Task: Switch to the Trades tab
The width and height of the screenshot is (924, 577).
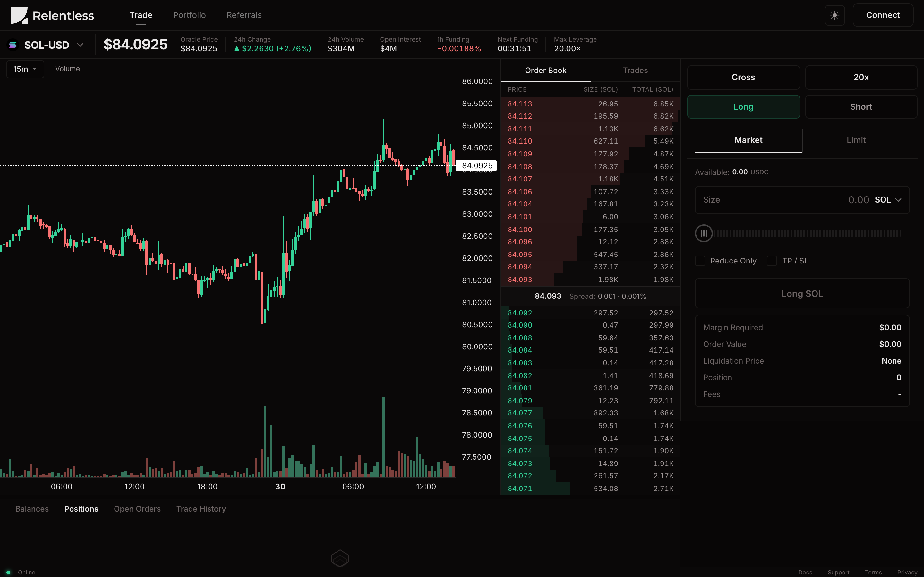Action: (635, 71)
